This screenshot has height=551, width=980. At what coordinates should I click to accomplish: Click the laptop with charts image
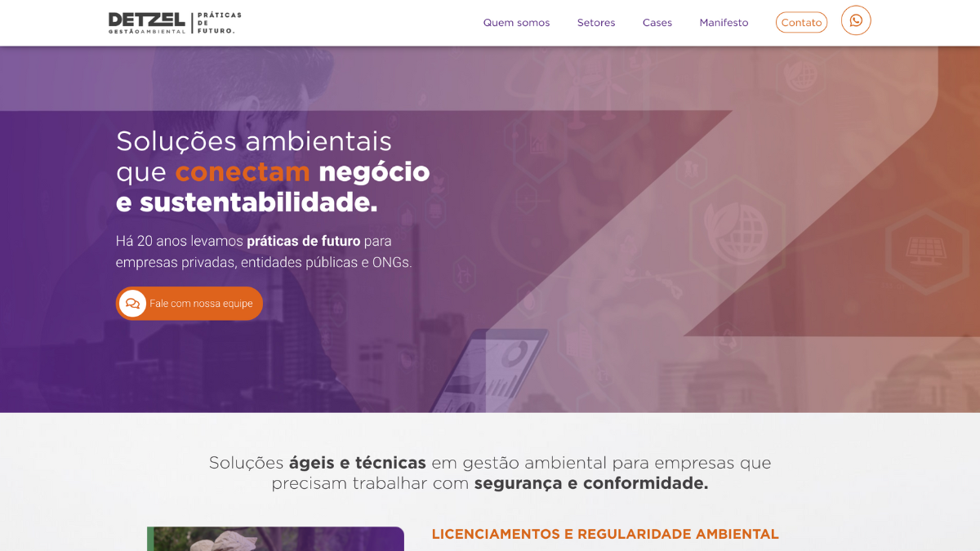click(492, 370)
